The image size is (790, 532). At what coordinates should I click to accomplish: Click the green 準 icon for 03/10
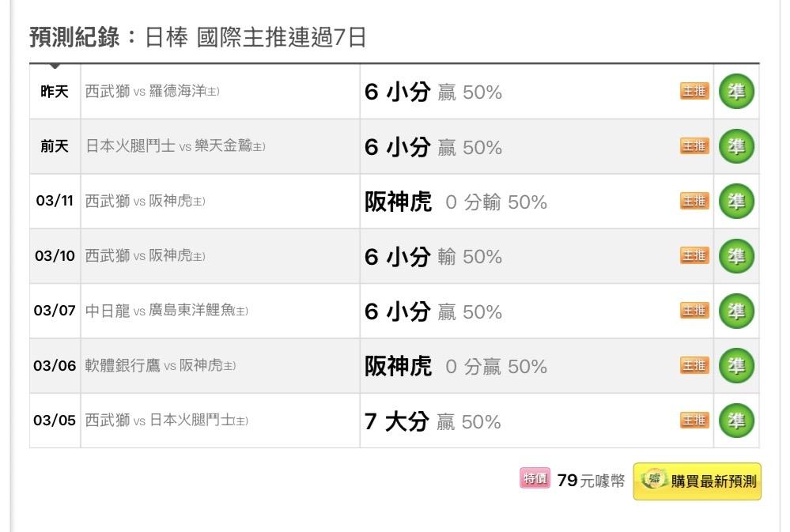(x=736, y=256)
